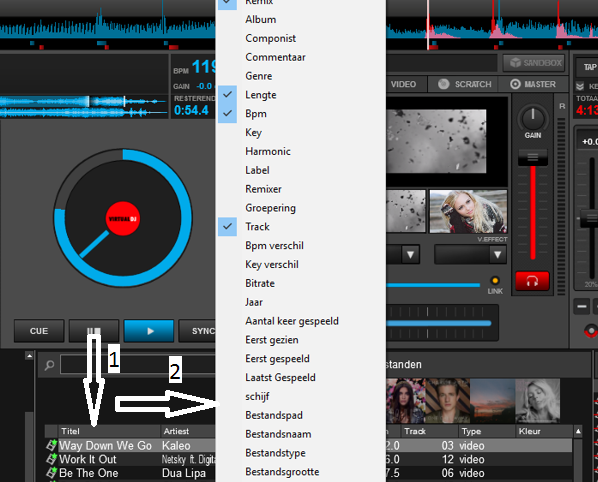Enable the Eerst gespeeld column
Image resolution: width=598 pixels, height=482 pixels.
[277, 359]
